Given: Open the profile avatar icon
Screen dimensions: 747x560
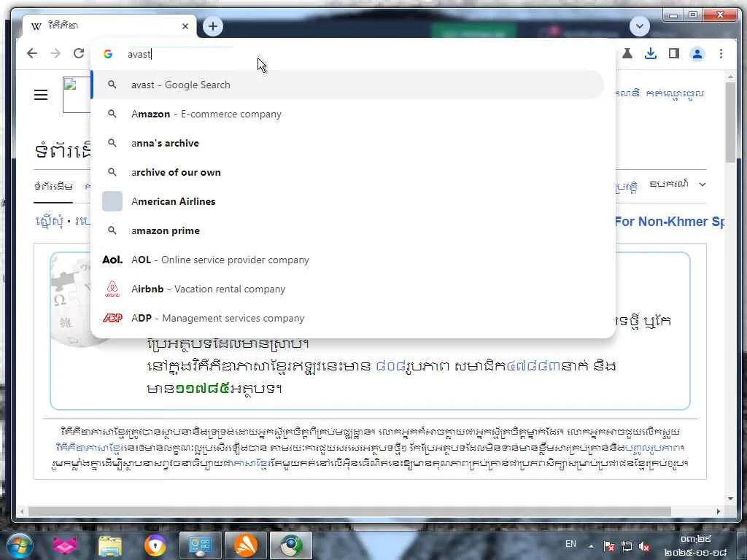Looking at the screenshot, I should click(697, 54).
